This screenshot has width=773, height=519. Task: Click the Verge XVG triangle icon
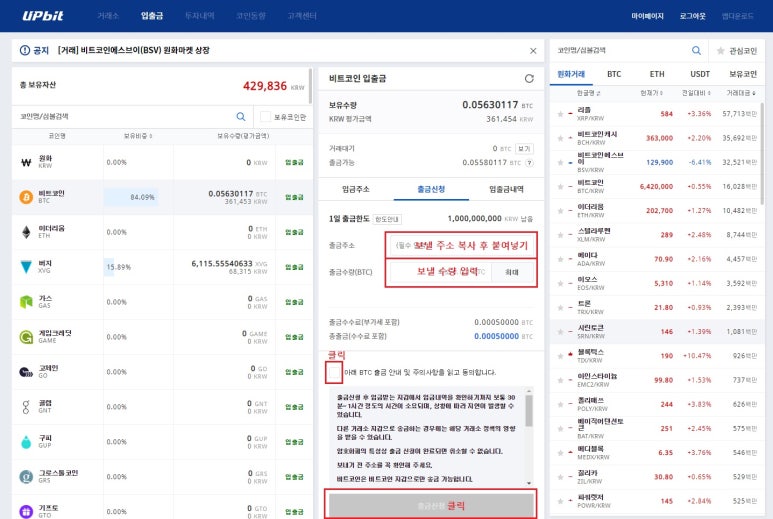point(26,267)
